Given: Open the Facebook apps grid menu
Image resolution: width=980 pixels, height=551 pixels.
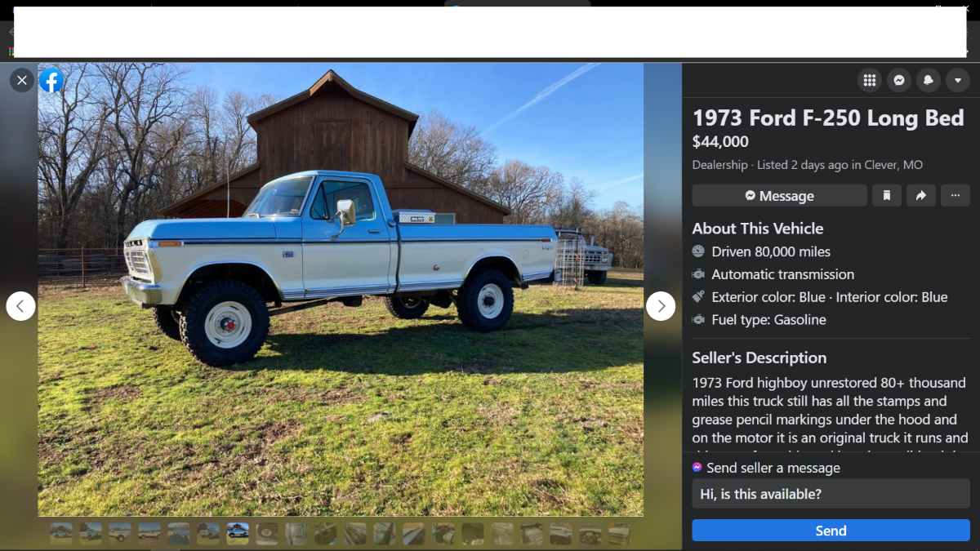Looking at the screenshot, I should coord(870,80).
